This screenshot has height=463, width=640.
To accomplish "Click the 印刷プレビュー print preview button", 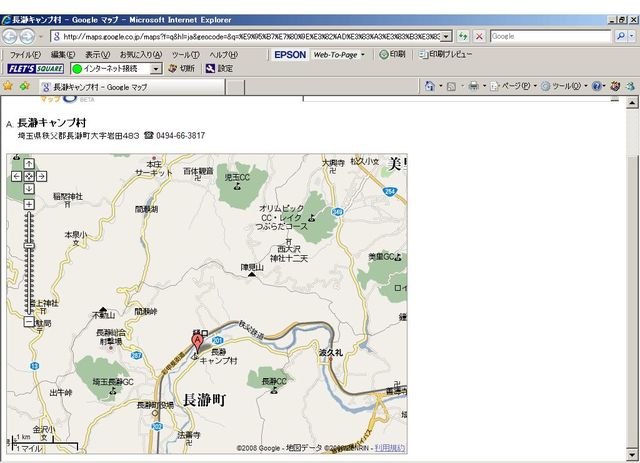I will pos(445,54).
